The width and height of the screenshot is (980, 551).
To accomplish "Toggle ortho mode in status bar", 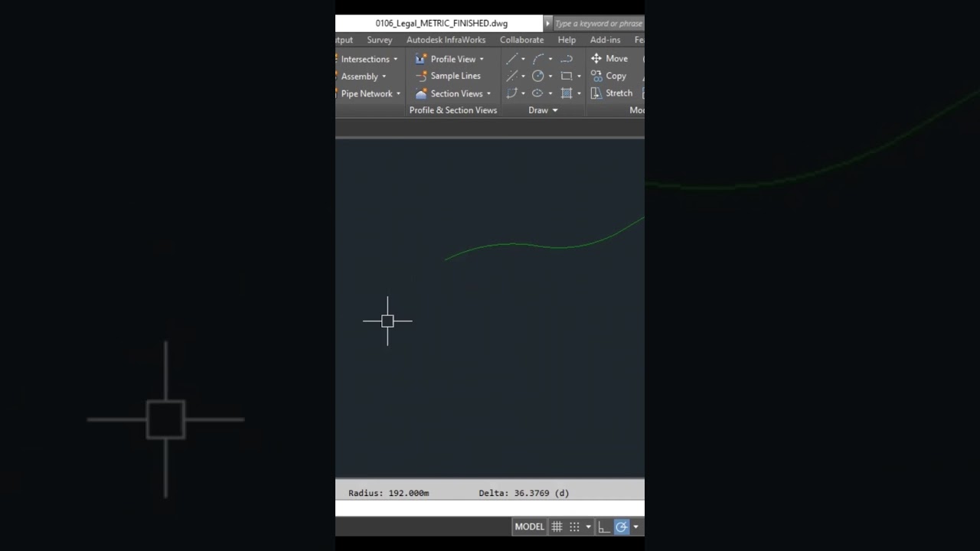I will pos(604,527).
